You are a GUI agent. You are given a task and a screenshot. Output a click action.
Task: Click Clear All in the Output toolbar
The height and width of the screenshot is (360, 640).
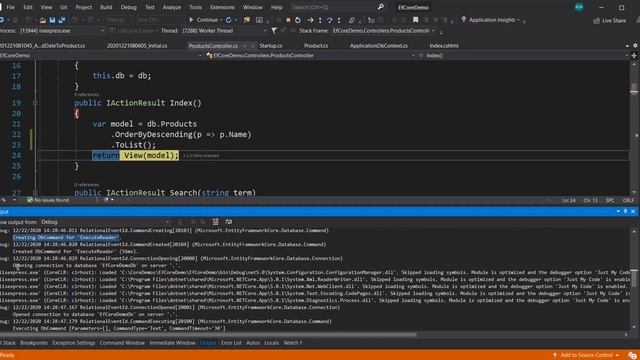(x=215, y=222)
